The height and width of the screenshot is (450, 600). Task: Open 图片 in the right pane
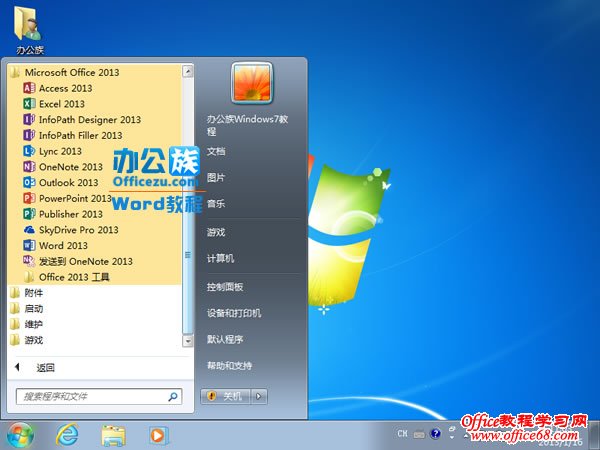pos(216,178)
